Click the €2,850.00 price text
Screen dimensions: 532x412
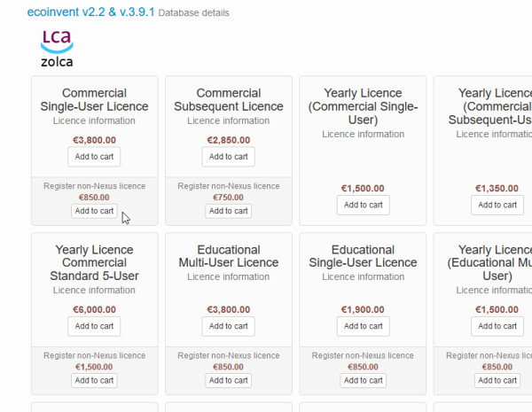click(x=229, y=140)
